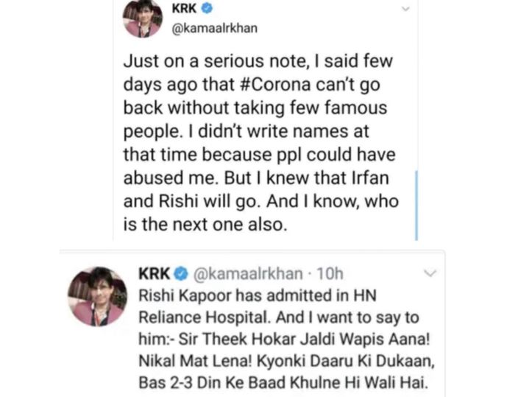The image size is (532, 397).
Task: Click the verified badge beside the top KRK name
Action: tap(207, 8)
